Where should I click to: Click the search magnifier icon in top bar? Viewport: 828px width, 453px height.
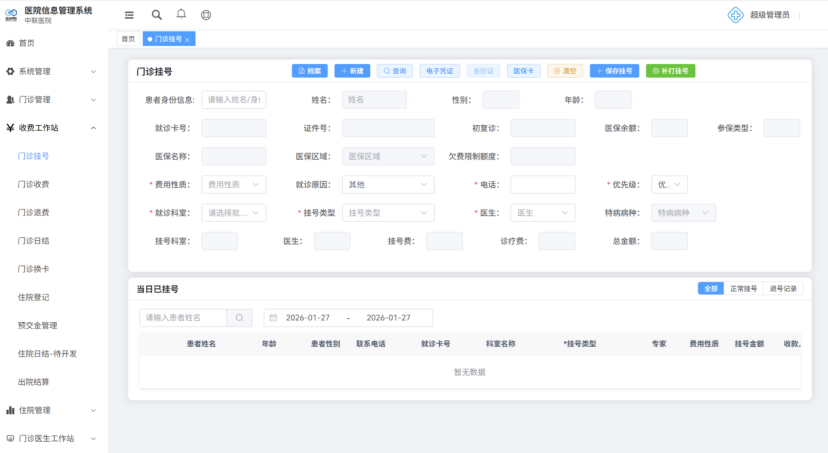coord(156,15)
